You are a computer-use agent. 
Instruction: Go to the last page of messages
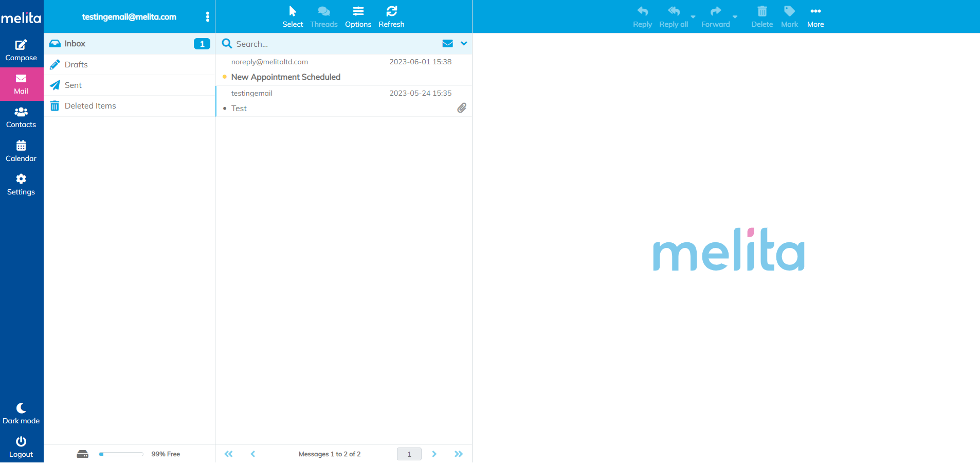click(459, 454)
